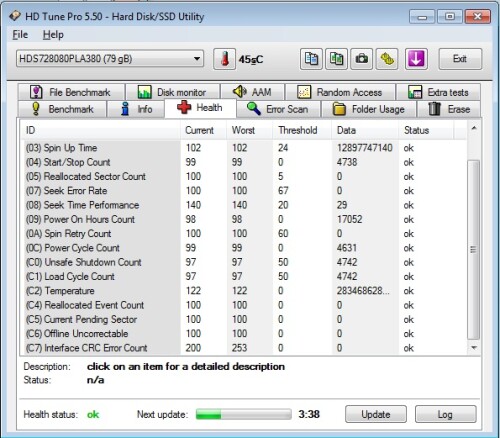Select the (04) Start/Stop Count row
Image resolution: width=500 pixels, height=438 pixels.
(243, 162)
